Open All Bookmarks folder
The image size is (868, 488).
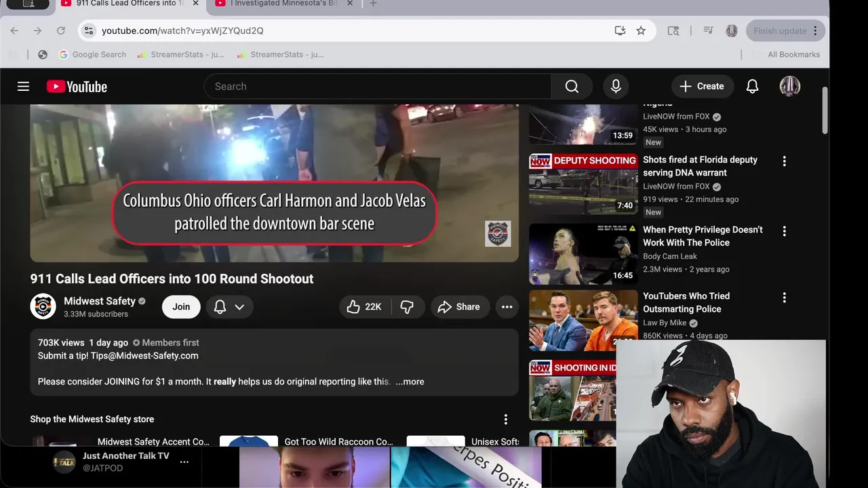[x=793, y=54]
